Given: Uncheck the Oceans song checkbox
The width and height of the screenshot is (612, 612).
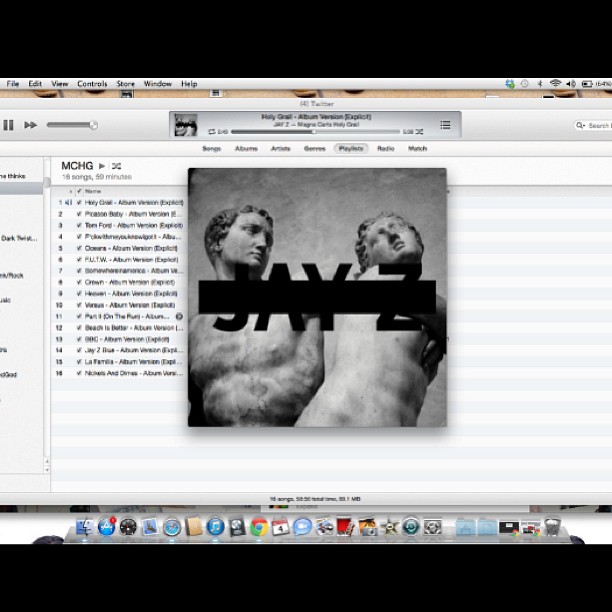Looking at the screenshot, I should tap(79, 248).
